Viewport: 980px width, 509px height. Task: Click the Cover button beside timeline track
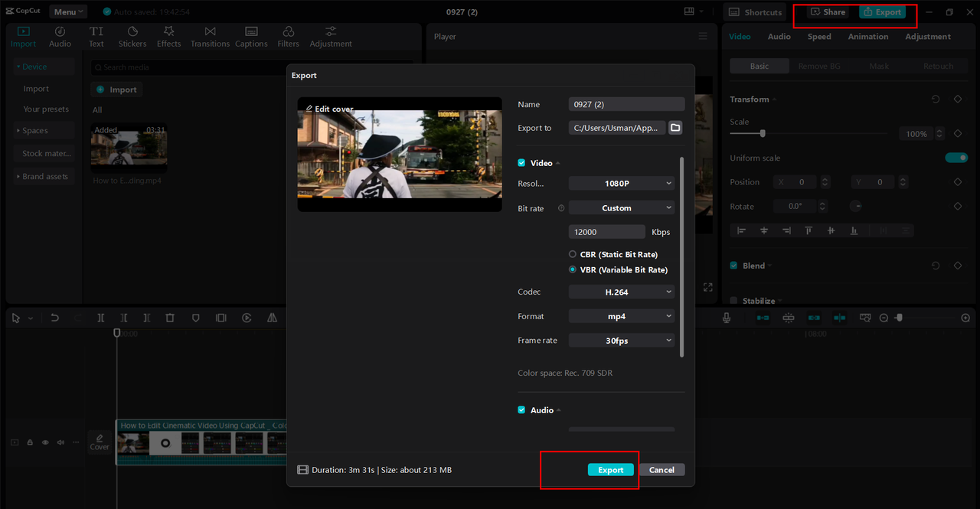pos(100,442)
